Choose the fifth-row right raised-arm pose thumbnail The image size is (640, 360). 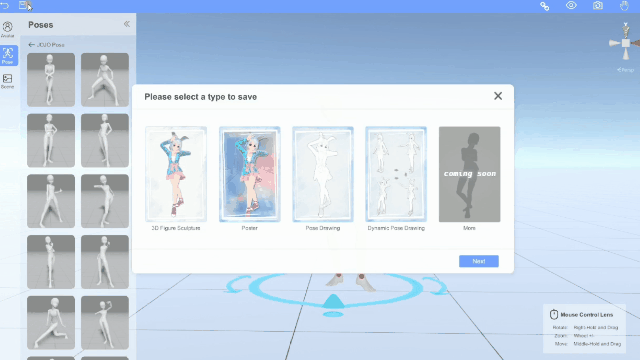(x=105, y=322)
